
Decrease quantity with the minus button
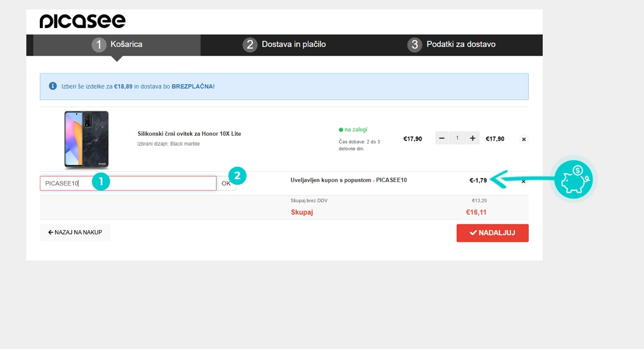[442, 138]
